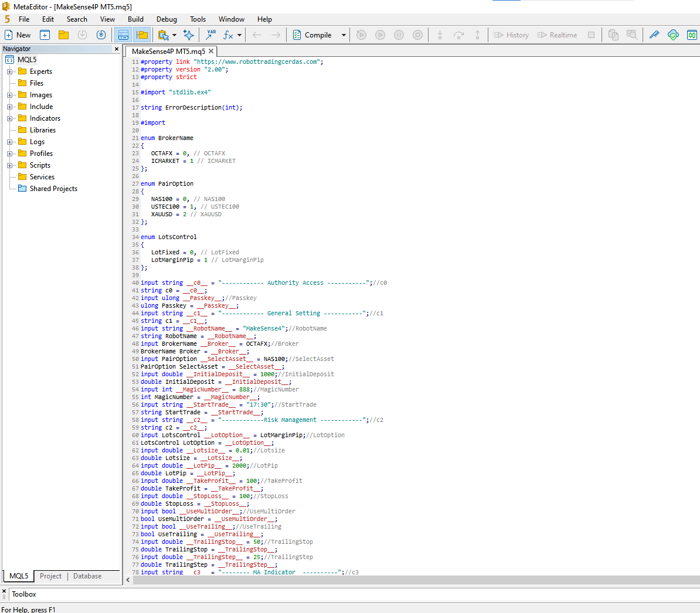Click the AI sparkle assistant icon

click(188, 35)
